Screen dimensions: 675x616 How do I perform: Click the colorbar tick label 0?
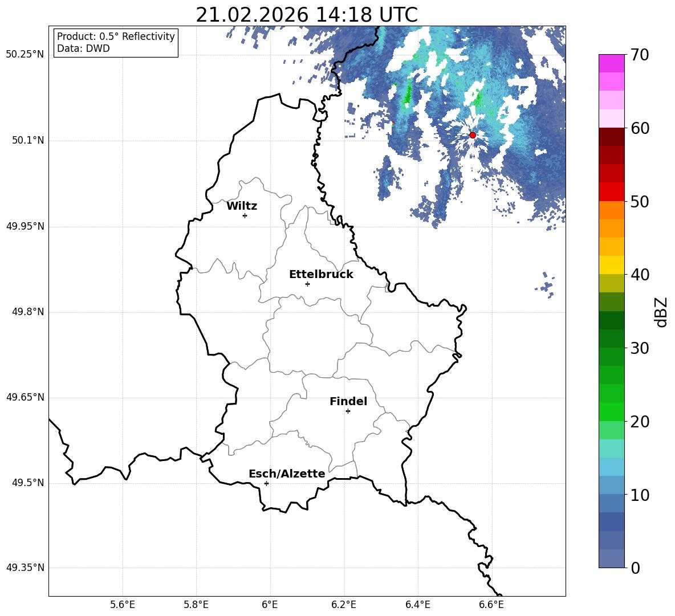tap(635, 568)
